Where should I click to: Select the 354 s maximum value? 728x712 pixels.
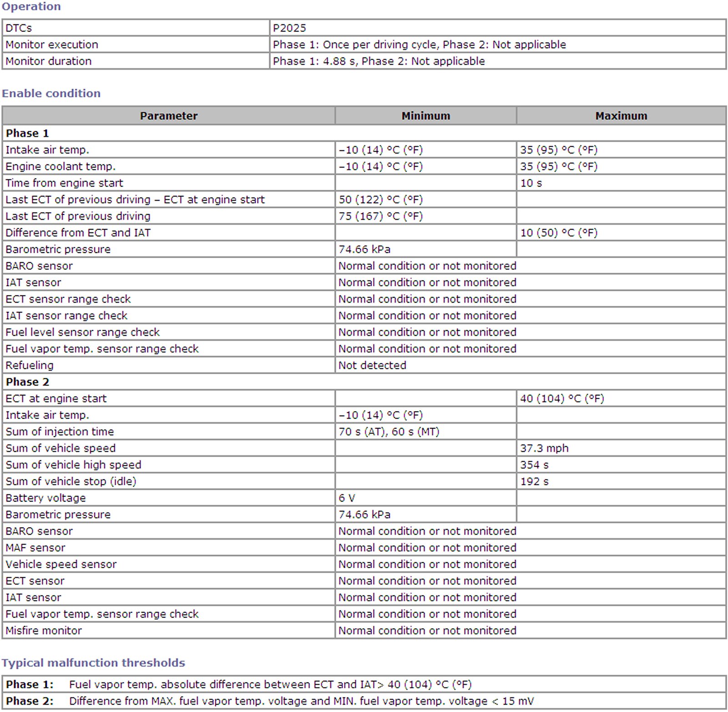534,465
